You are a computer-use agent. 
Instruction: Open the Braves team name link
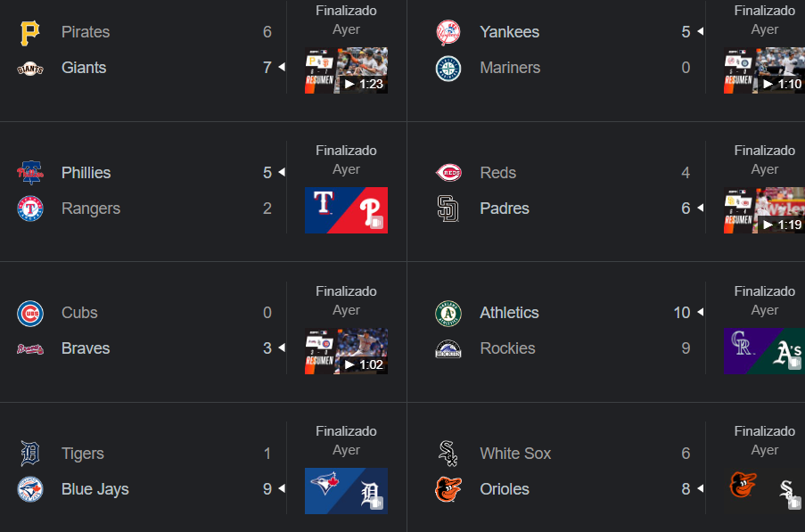click(86, 348)
